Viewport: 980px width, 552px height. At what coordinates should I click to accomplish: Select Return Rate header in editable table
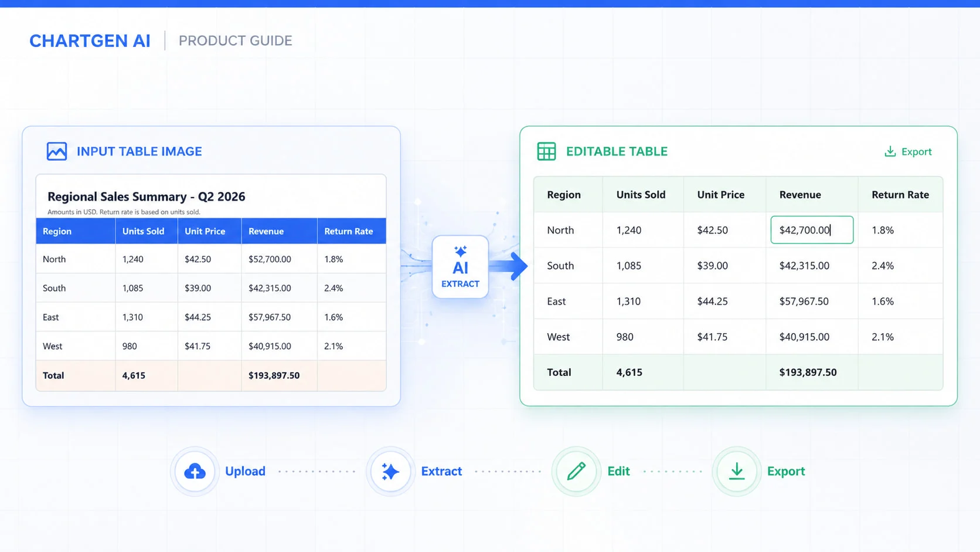point(900,195)
